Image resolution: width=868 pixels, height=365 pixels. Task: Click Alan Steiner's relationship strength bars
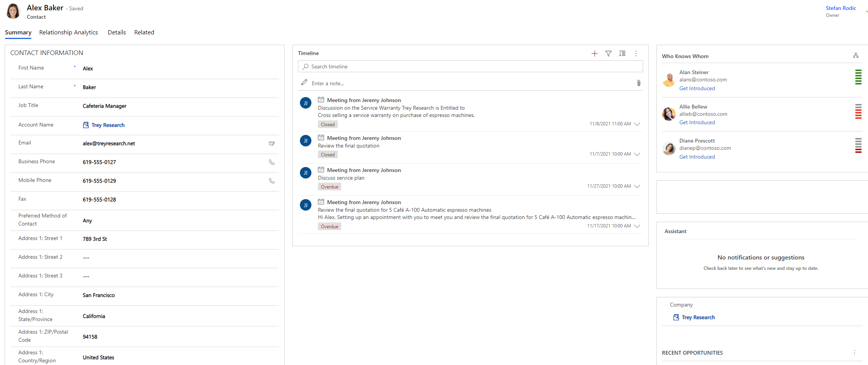click(x=859, y=77)
